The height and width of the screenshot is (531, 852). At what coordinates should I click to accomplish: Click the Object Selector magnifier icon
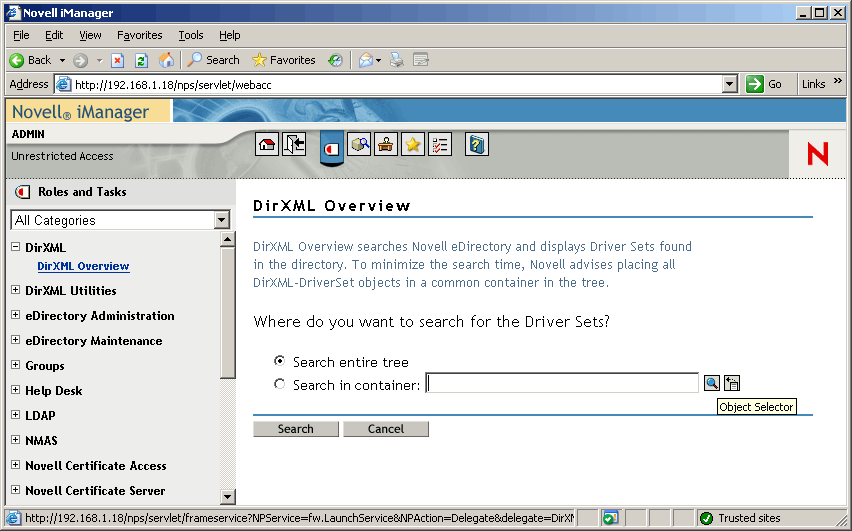711,383
